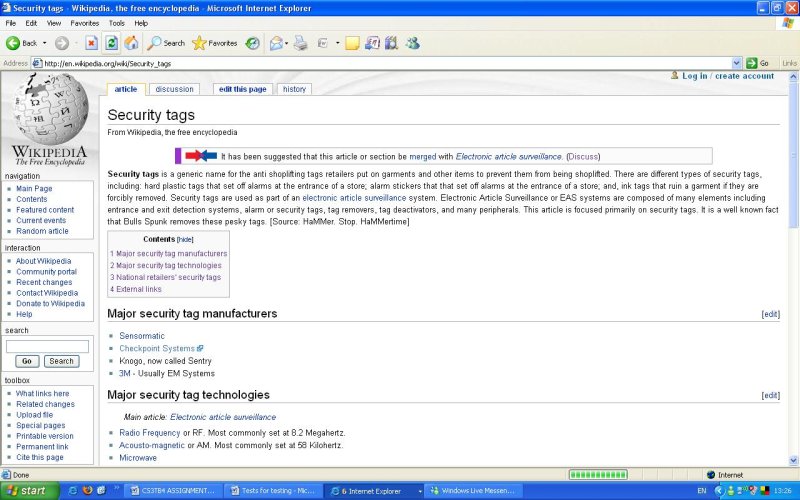The height and width of the screenshot is (500, 800).
Task: Click the History toolbar icon
Action: tap(253, 43)
